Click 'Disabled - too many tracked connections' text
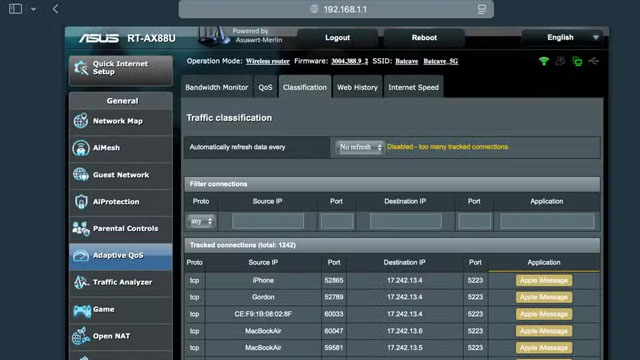 (448, 147)
